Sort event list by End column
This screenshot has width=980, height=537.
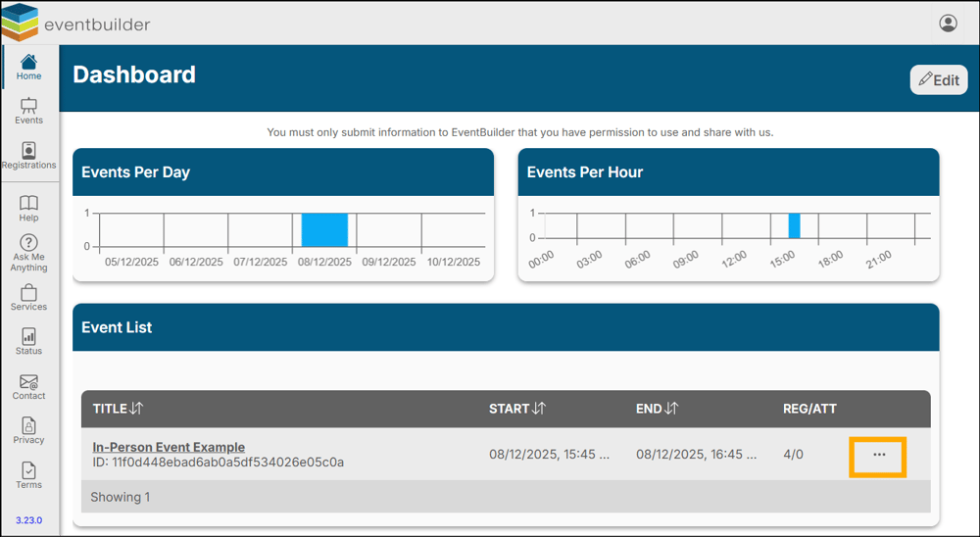[671, 409]
